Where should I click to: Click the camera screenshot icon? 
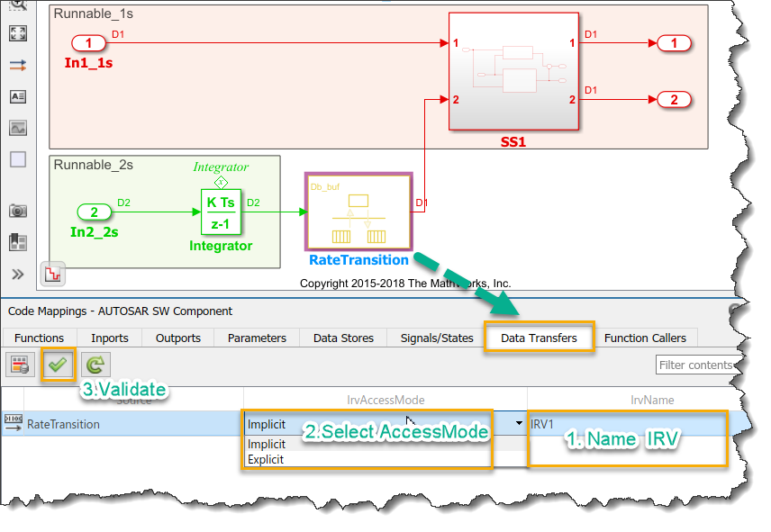tap(18, 211)
